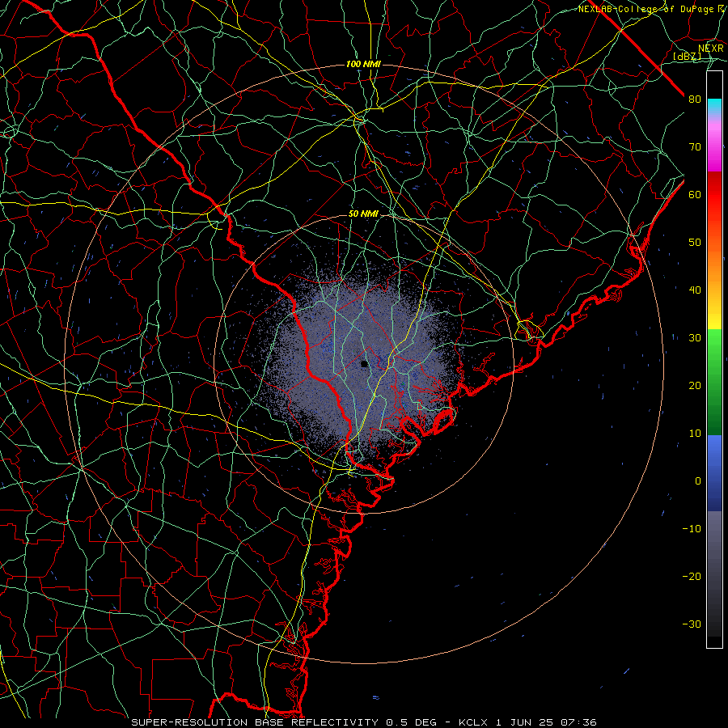This screenshot has height=728, width=728.
Task: Click the -20 value on dBZ scale
Action: pos(692,577)
